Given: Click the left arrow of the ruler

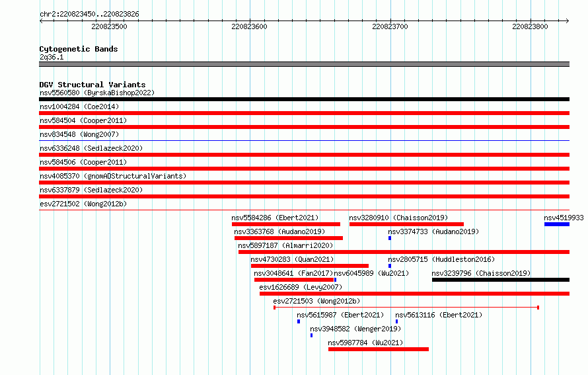Looking at the screenshot, I should click(41, 21).
